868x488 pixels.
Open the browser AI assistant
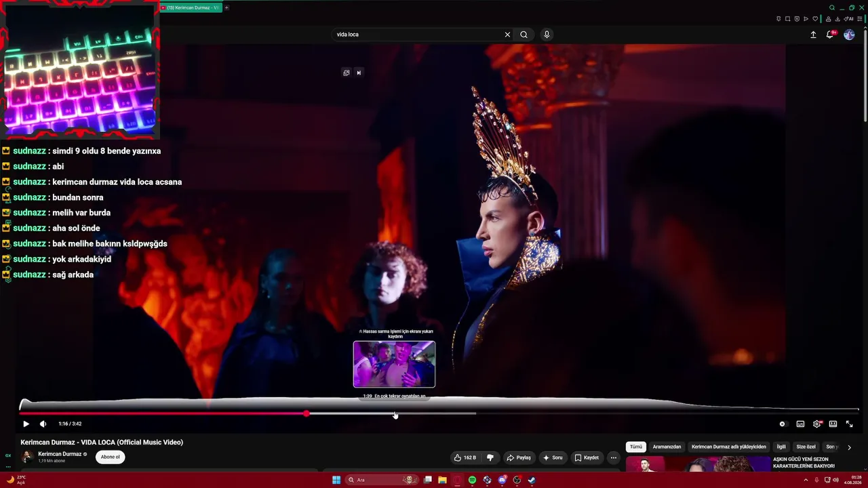tap(848, 19)
